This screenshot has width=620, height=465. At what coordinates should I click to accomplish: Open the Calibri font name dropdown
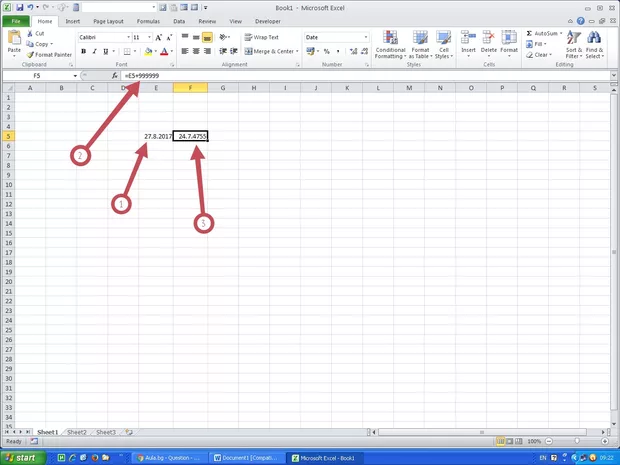click(x=129, y=37)
